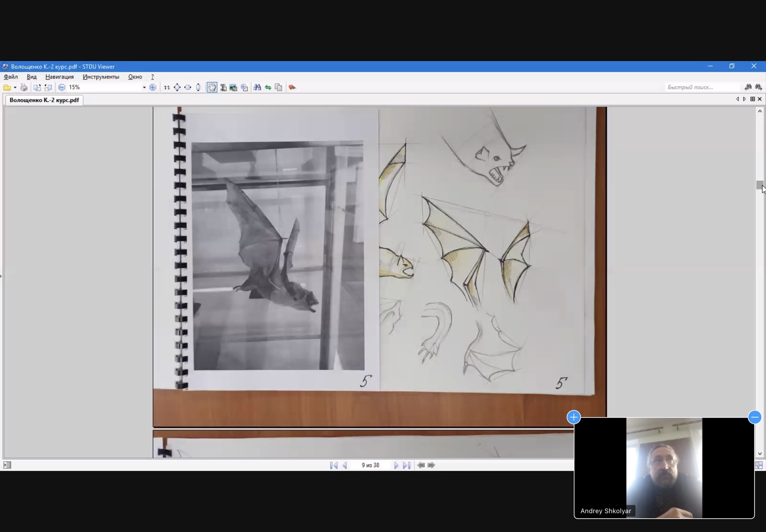Viewport: 766px width, 532px height.
Task: Open the Инструменты menu
Action: coord(101,77)
